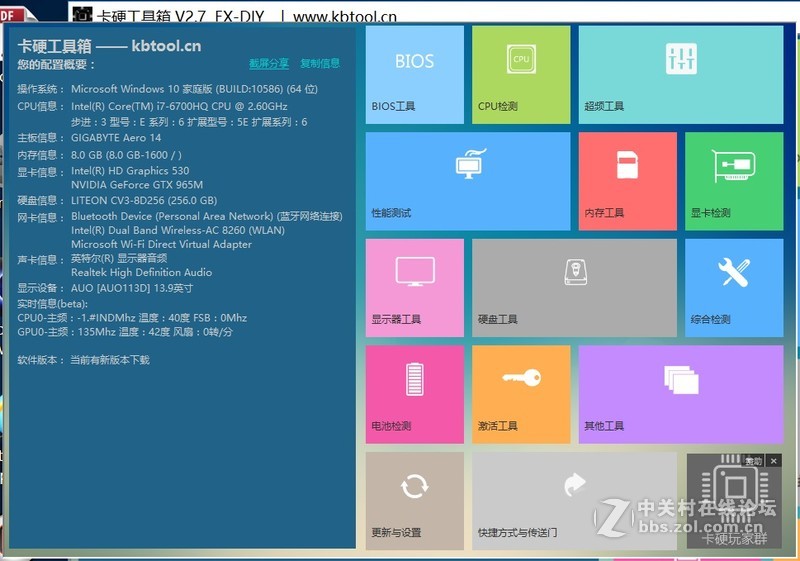Viewport: 800px width, 561px height.
Task: Select the Bluetooth Device (Personal Area Network) line
Action: tap(207, 216)
